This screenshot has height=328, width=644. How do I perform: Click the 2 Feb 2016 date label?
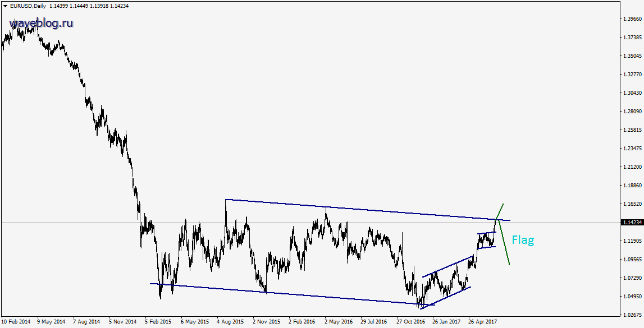[302, 322]
